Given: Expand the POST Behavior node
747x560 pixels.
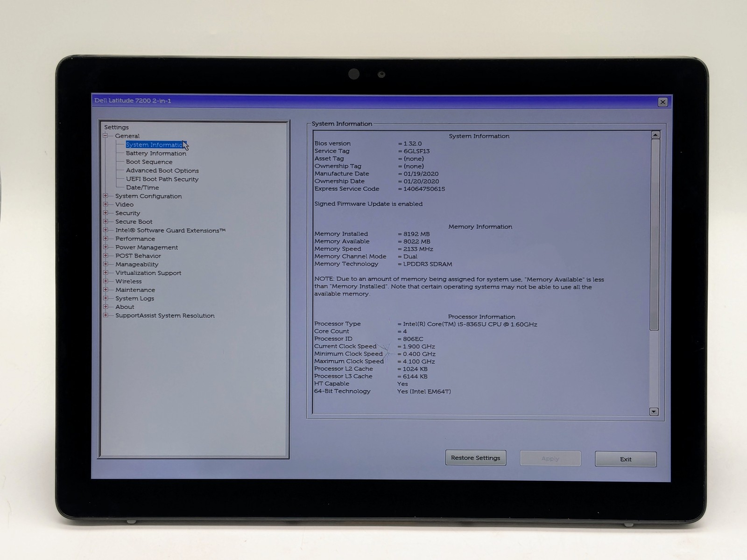Looking at the screenshot, I should pyautogui.click(x=106, y=256).
